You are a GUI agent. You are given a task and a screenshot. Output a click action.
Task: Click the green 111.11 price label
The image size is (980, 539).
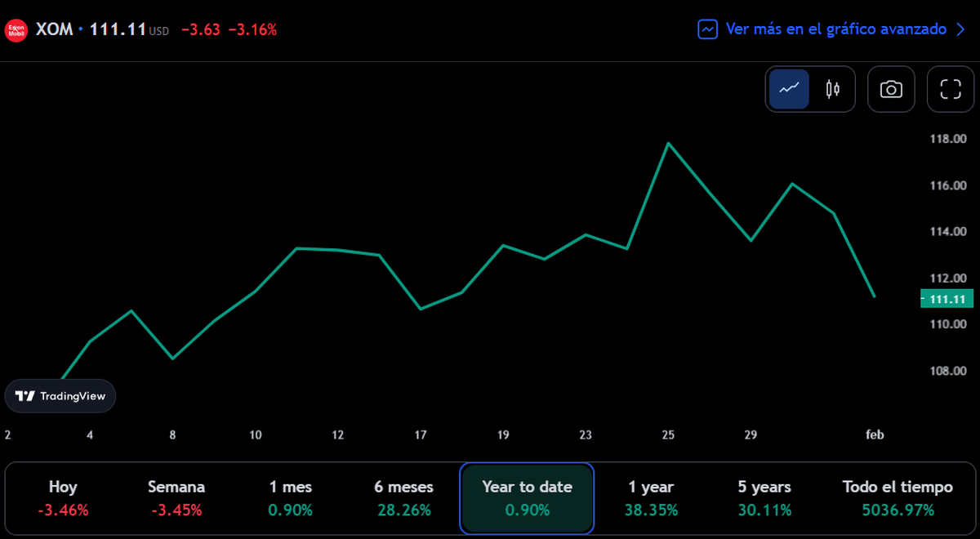946,299
